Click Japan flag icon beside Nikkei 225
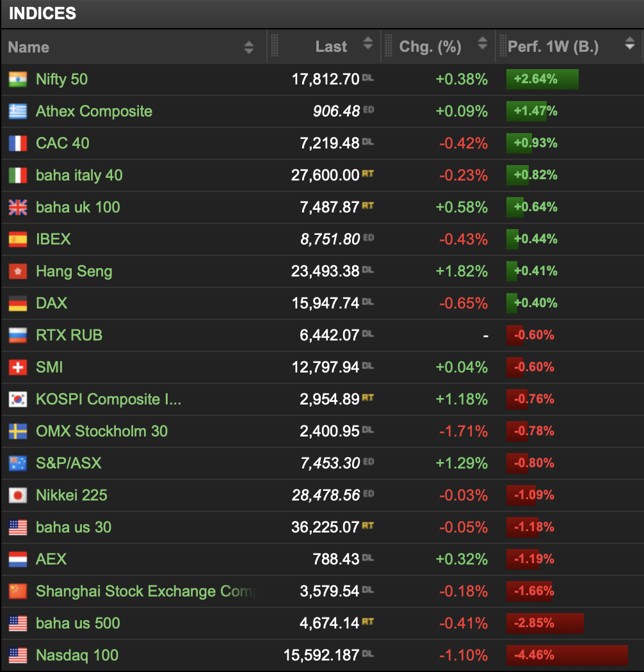The image size is (644, 672). coord(18,495)
